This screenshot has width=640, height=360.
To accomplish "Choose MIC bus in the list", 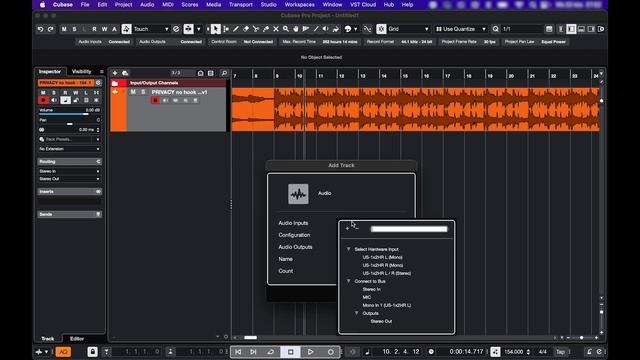I will 367,297.
